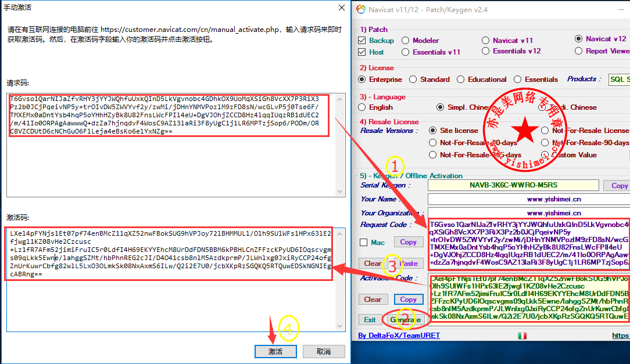This screenshot has height=364, width=630.
Task: Select the Navicat v12 radio button
Action: [579, 39]
